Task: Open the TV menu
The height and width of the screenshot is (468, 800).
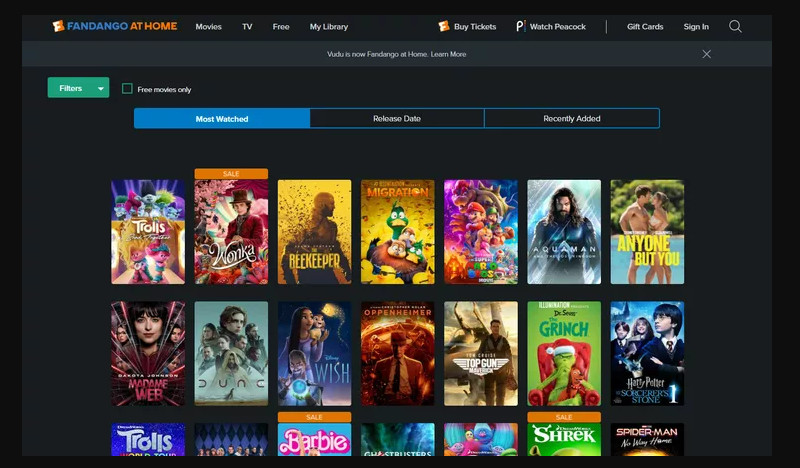Action: tap(247, 27)
